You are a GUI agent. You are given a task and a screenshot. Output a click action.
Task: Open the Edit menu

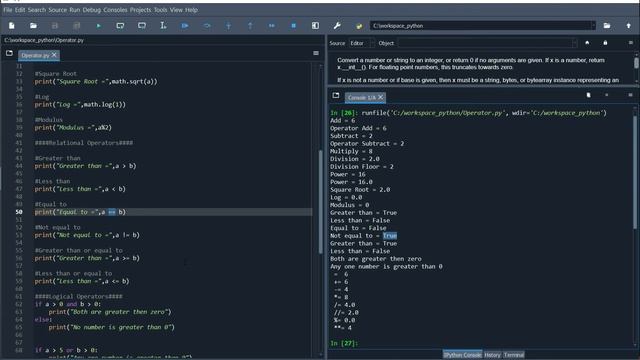[x=20, y=10]
